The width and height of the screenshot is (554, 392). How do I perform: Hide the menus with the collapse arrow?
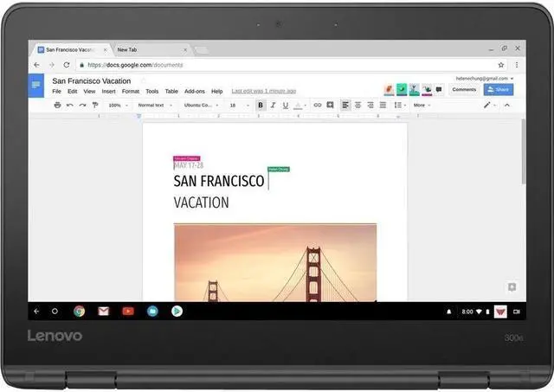click(x=507, y=105)
